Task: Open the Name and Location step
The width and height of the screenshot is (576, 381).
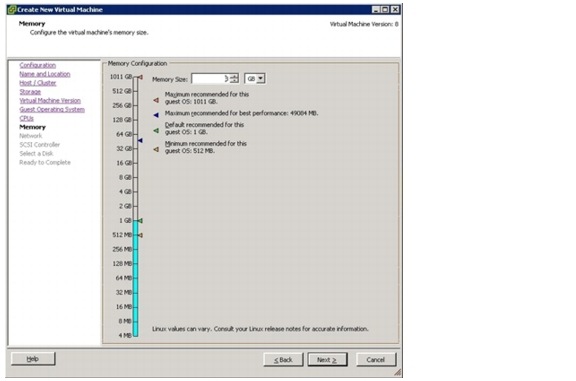Action: point(45,74)
